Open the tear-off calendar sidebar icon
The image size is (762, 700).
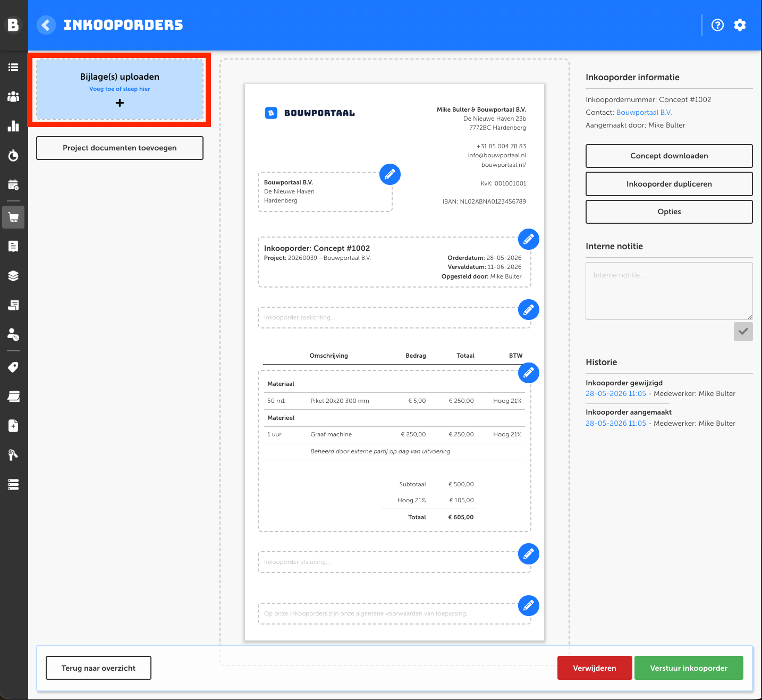coord(13,397)
